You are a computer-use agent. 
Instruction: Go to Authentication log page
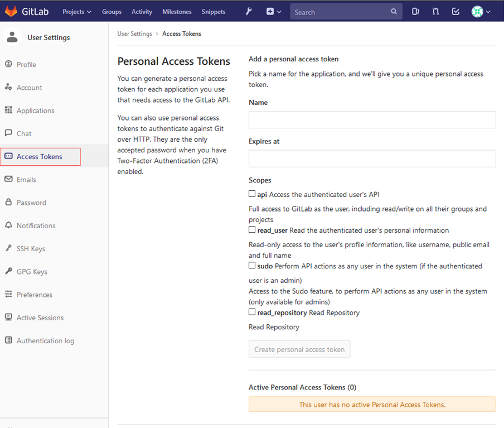(45, 341)
